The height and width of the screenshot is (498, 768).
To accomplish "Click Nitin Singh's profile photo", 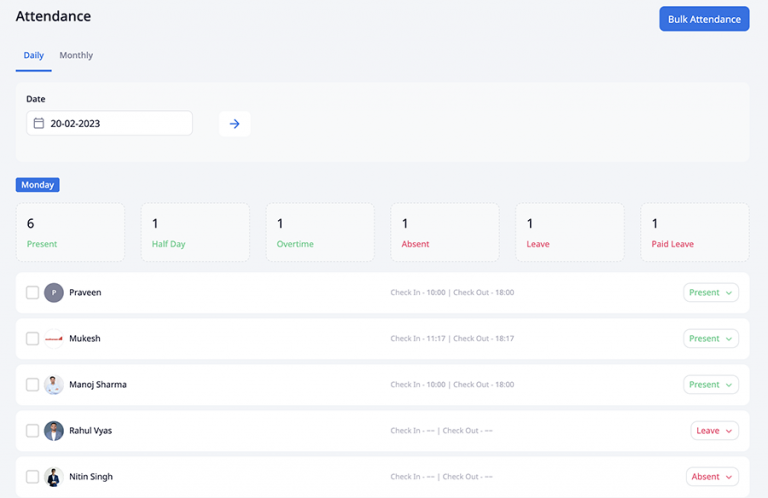I will click(54, 477).
